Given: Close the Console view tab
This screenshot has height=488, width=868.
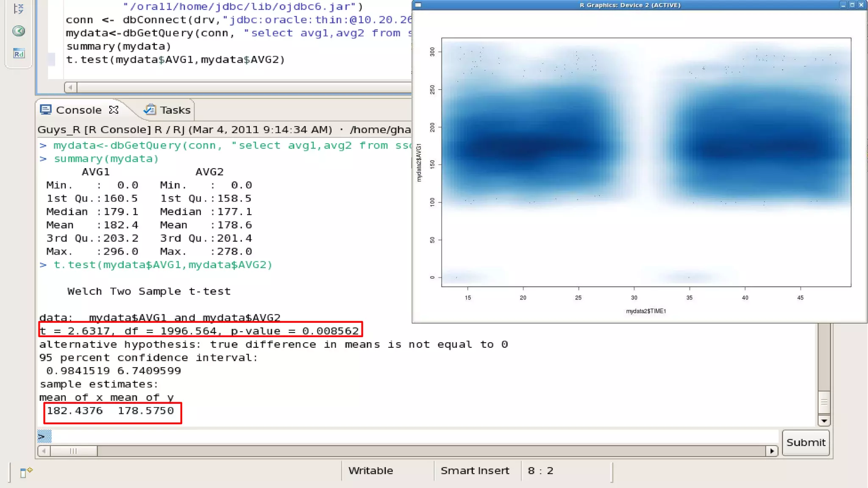Looking at the screenshot, I should point(114,110).
